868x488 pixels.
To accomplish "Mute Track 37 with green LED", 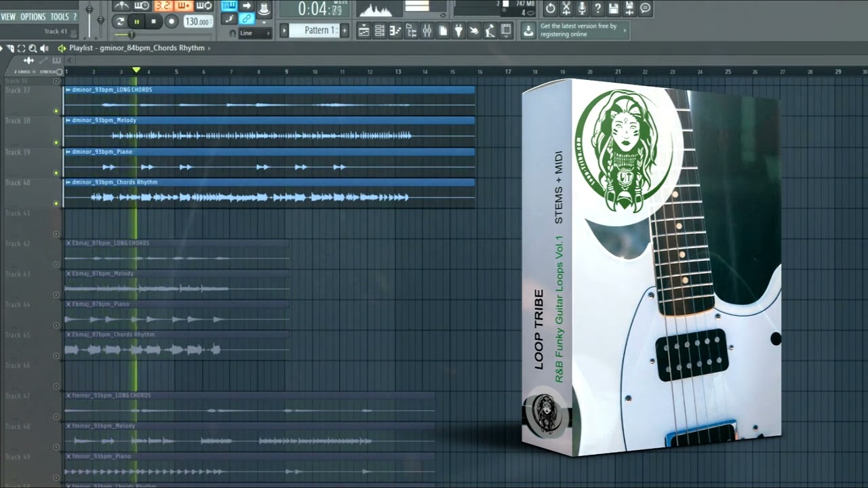I will [x=56, y=111].
